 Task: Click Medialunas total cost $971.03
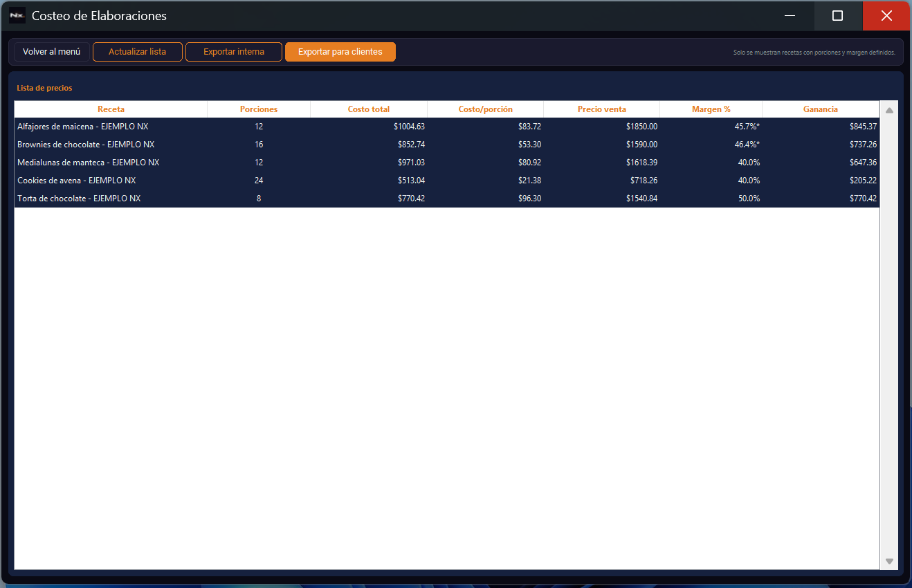tap(411, 163)
